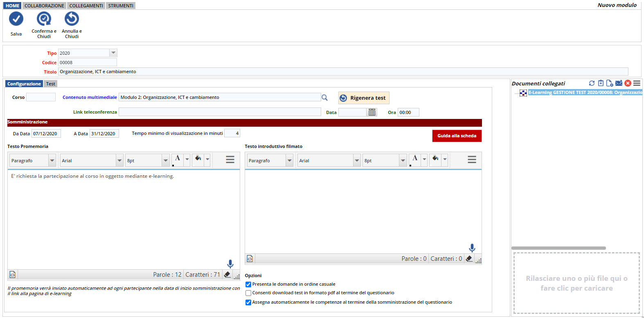
Task: Open the calendar picker next to Data
Action: pyautogui.click(x=372, y=112)
